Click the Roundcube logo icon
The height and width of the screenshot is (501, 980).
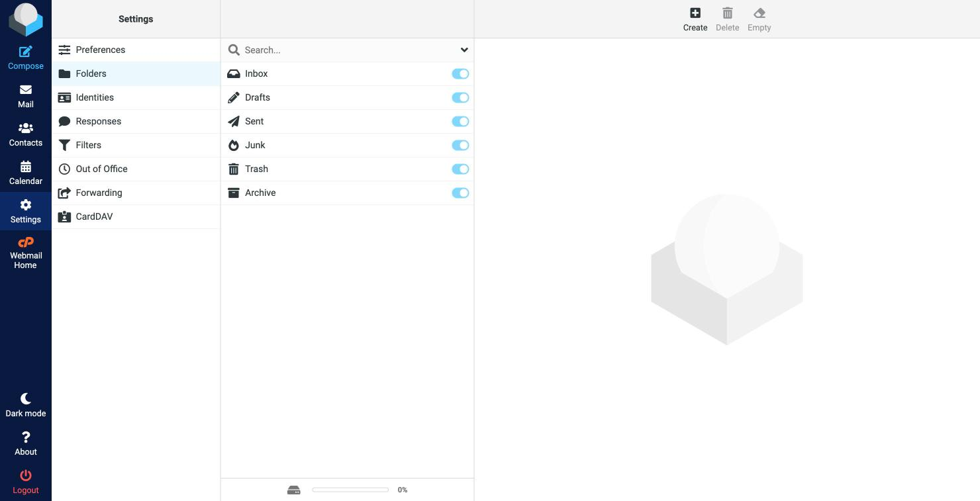point(26,19)
